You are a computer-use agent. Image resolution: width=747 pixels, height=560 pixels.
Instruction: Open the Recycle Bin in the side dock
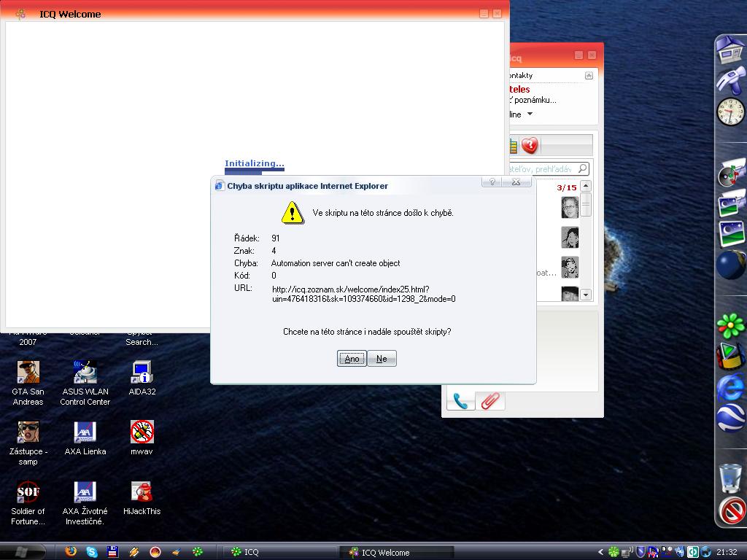pyautogui.click(x=729, y=478)
